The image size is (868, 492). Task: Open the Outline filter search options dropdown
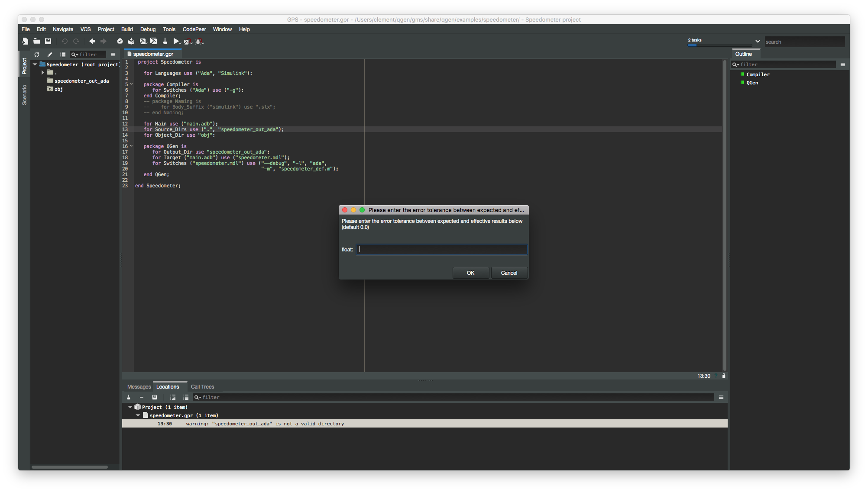pyautogui.click(x=736, y=64)
